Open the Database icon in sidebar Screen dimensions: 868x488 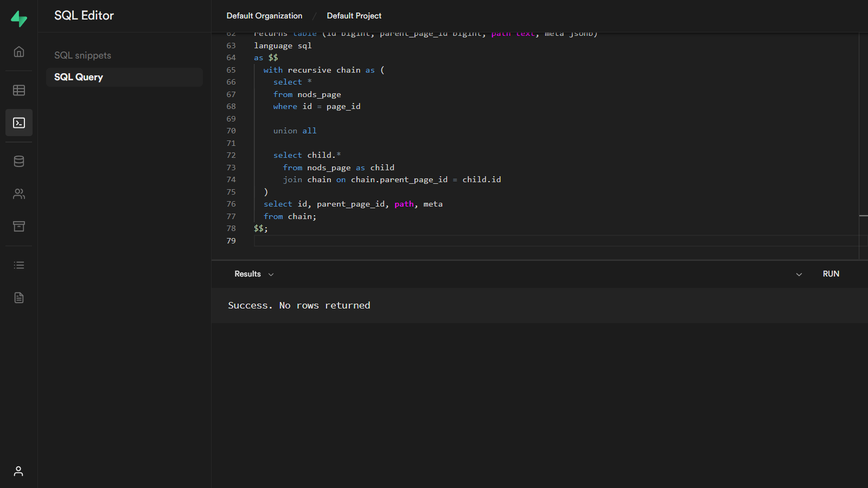(x=19, y=162)
